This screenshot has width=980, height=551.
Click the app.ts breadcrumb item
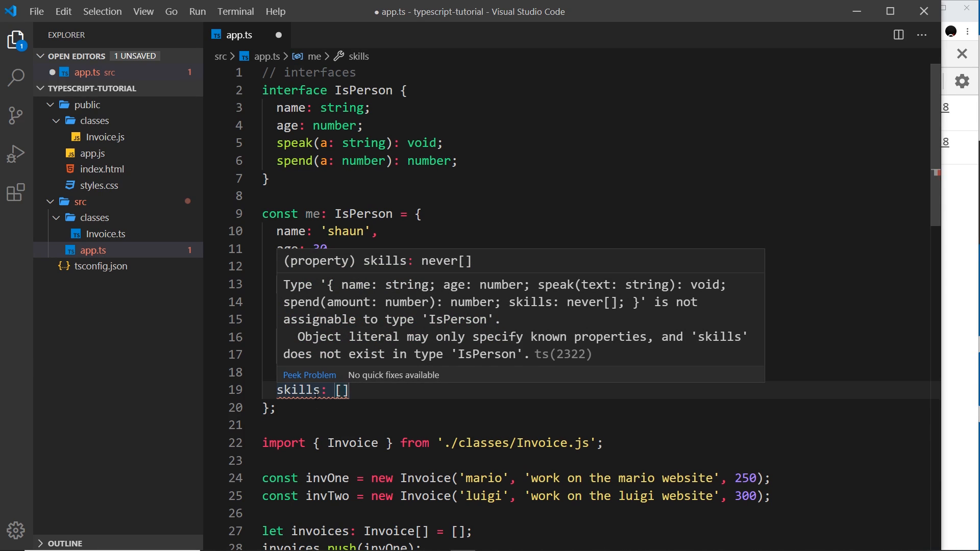(267, 56)
